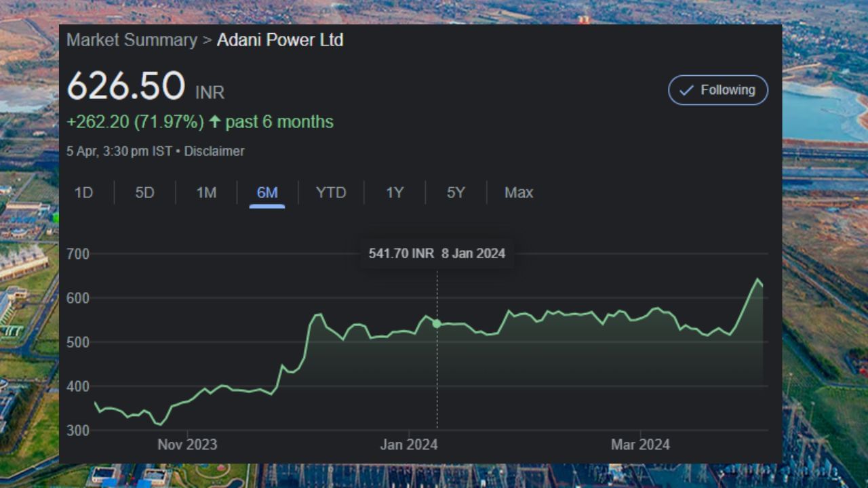Click the +262.20 (71.97%) change text

pos(135,122)
